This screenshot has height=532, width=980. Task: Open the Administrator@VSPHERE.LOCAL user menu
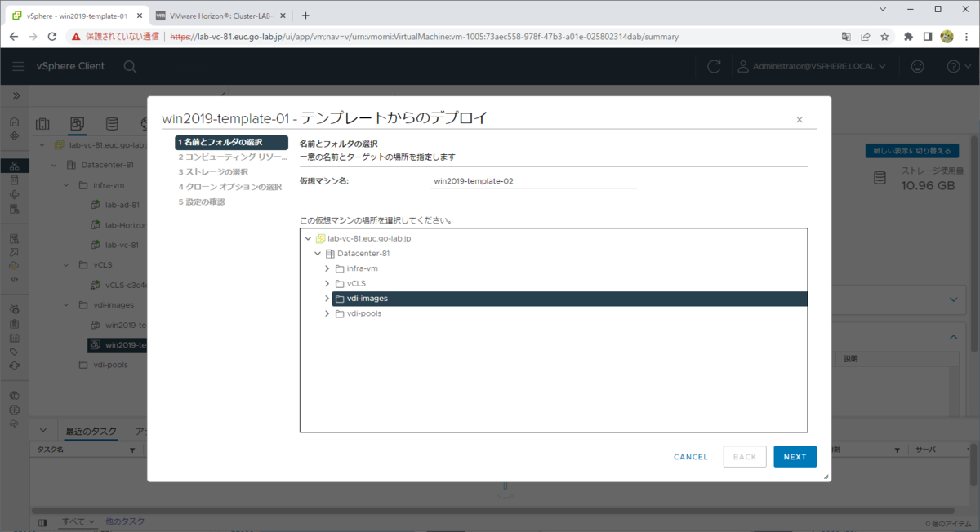813,66
